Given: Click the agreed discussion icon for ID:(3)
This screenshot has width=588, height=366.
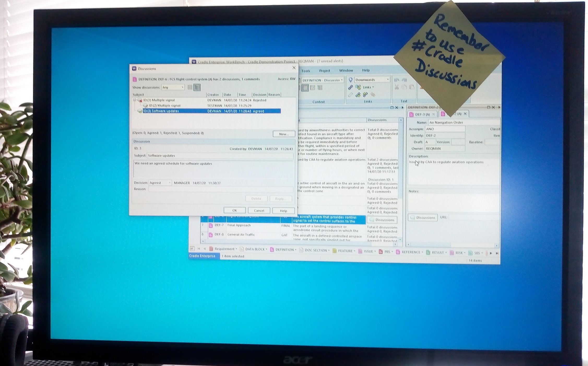Looking at the screenshot, I should pos(140,111).
